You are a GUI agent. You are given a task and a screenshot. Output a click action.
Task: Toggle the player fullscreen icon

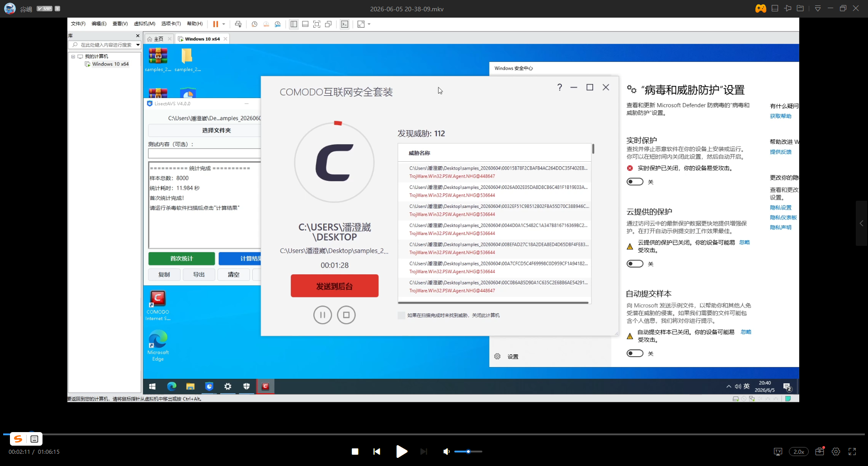(x=852, y=452)
